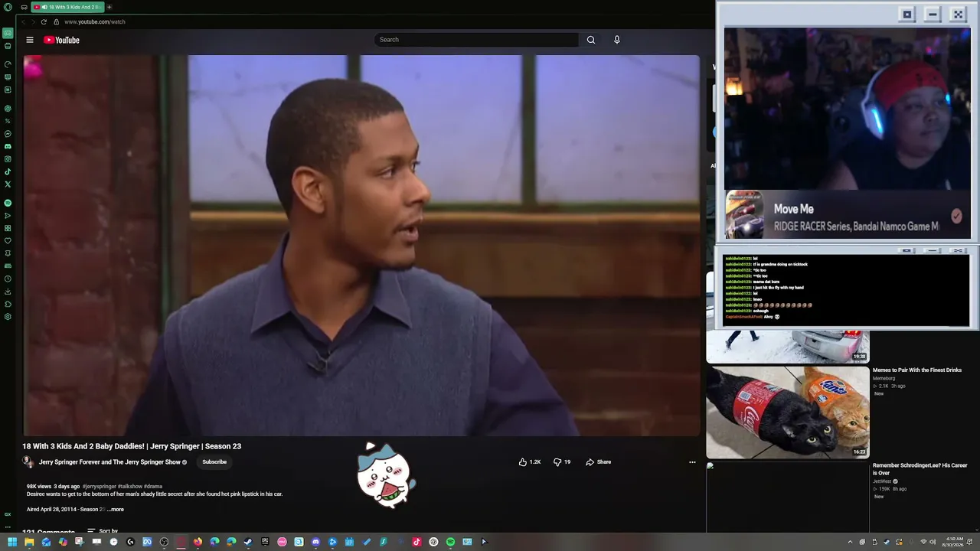Go to the YouTube home logo
980x551 pixels.
[61, 40]
